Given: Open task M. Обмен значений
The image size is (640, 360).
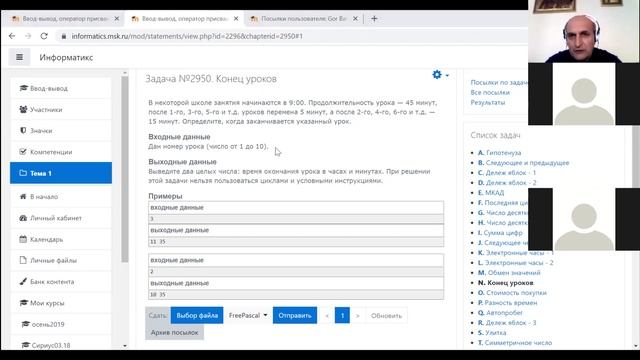Looking at the screenshot, I should 509,273.
